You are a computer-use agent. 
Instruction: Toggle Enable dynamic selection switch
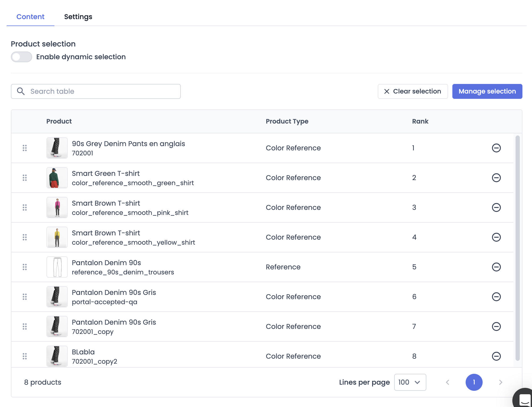tap(22, 57)
